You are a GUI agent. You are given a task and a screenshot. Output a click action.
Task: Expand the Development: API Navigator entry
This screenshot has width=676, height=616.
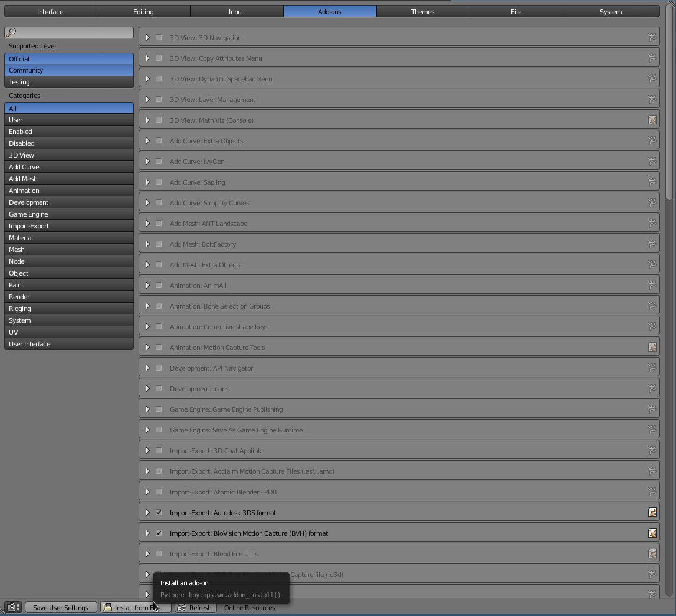click(147, 368)
